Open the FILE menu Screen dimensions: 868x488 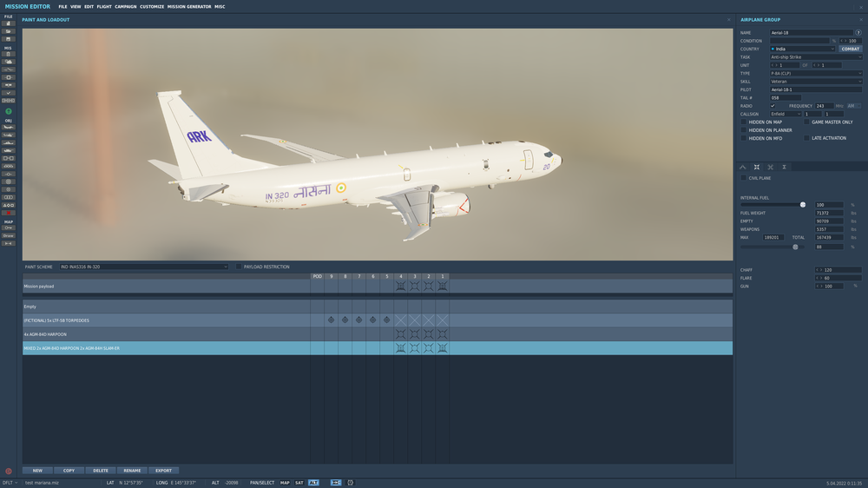tap(62, 7)
